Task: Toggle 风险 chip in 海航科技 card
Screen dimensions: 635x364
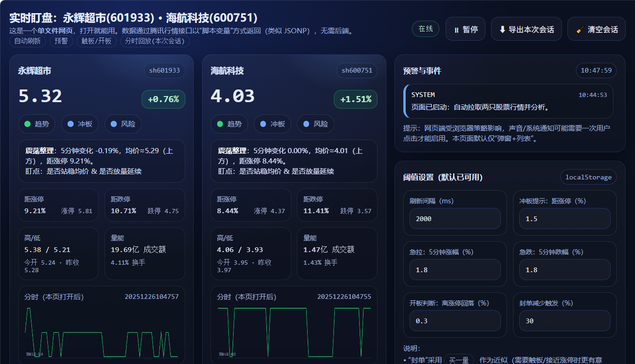Action: coord(316,124)
